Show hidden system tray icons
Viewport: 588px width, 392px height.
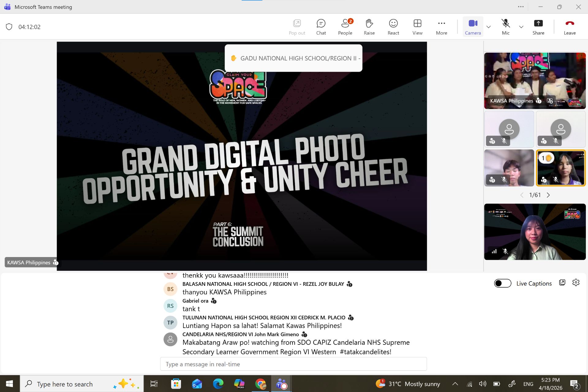click(455, 384)
